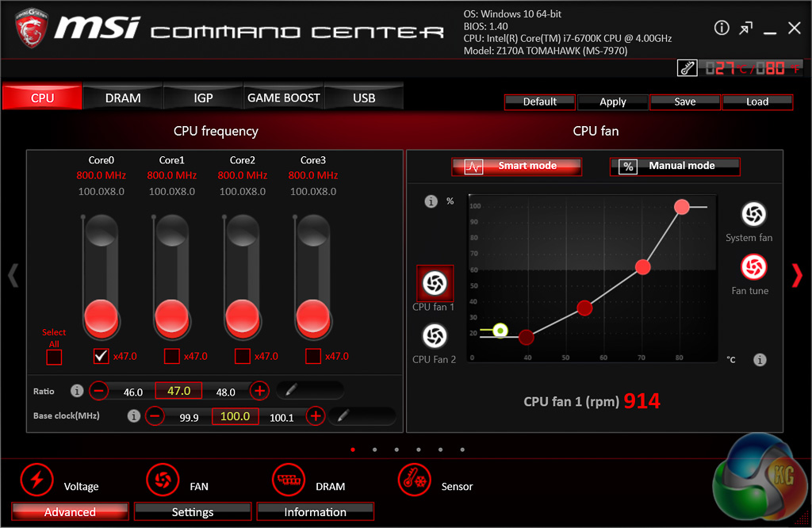Screen dimensions: 812x528
Task: Open the FAN icon in the bottom bar
Action: [x=163, y=480]
